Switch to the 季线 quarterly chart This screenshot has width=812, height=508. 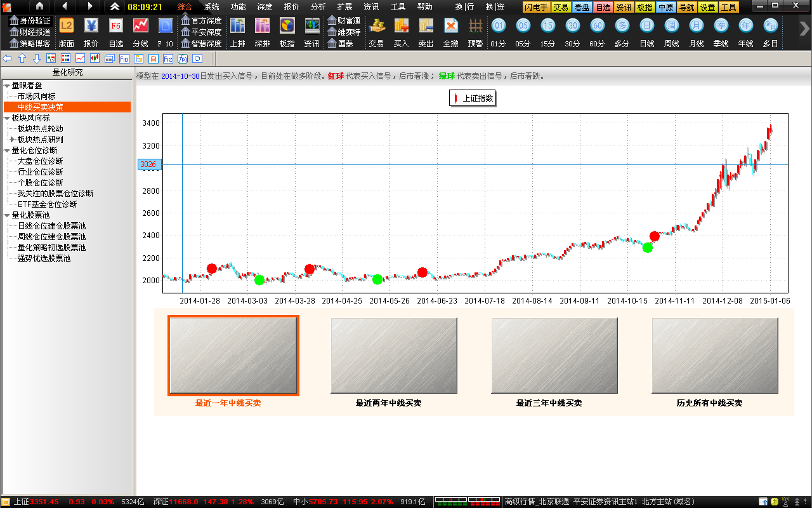coord(721,25)
